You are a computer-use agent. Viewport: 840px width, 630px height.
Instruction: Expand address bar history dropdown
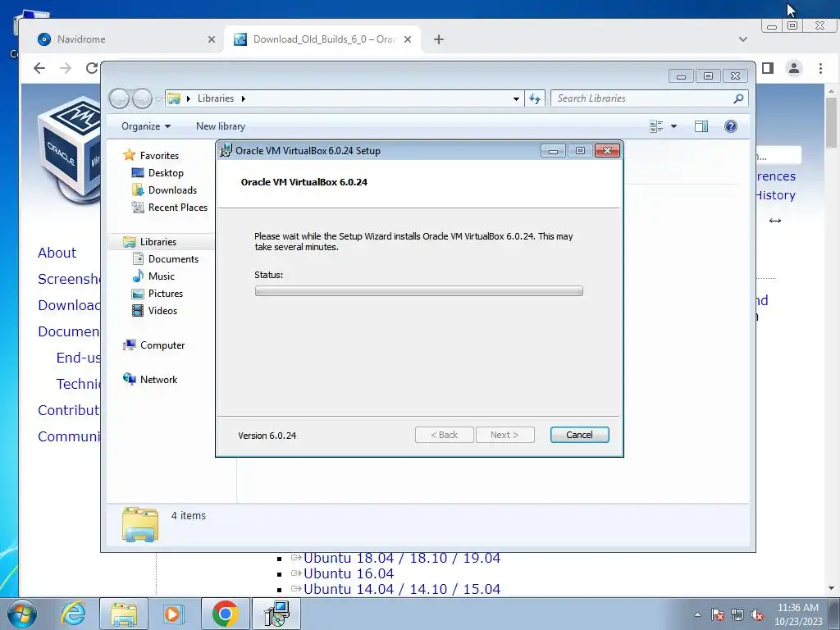pos(516,98)
